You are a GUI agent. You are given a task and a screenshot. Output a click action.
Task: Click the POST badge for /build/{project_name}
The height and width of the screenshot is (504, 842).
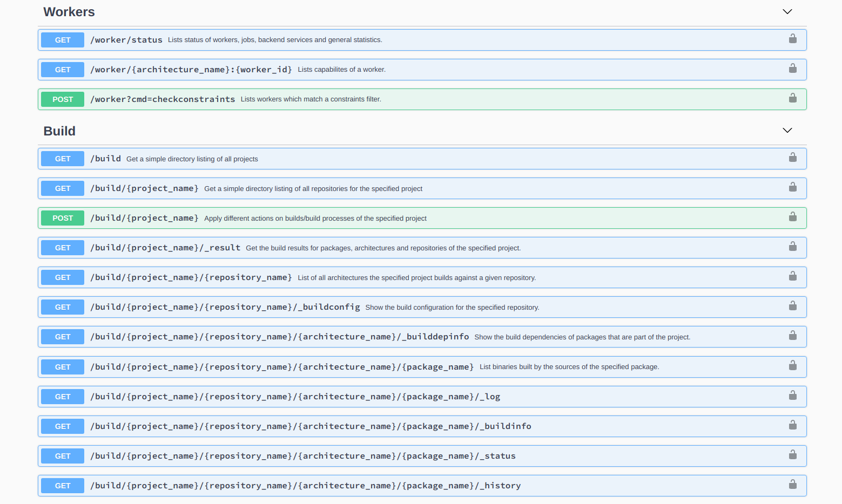click(x=62, y=217)
